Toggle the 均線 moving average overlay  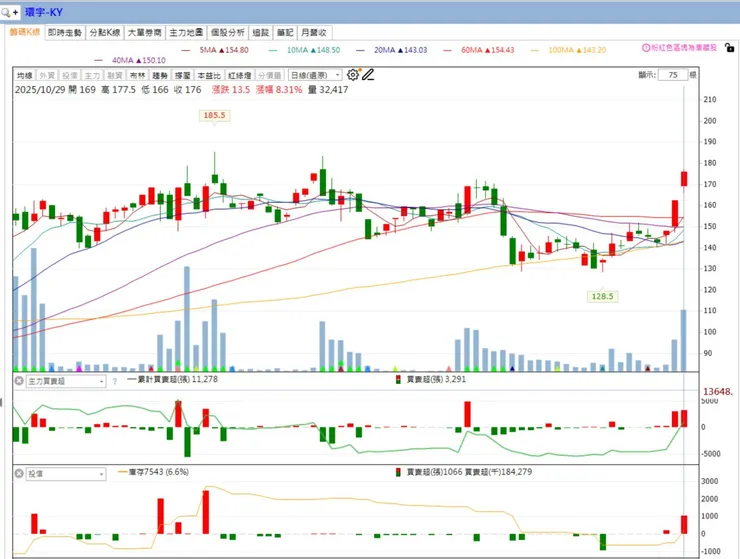[x=25, y=76]
